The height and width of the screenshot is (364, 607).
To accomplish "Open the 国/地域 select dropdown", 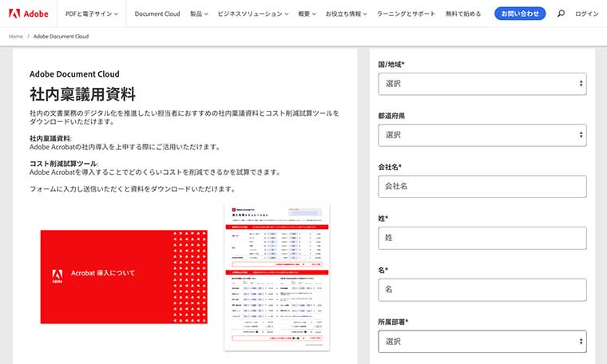I will click(482, 84).
